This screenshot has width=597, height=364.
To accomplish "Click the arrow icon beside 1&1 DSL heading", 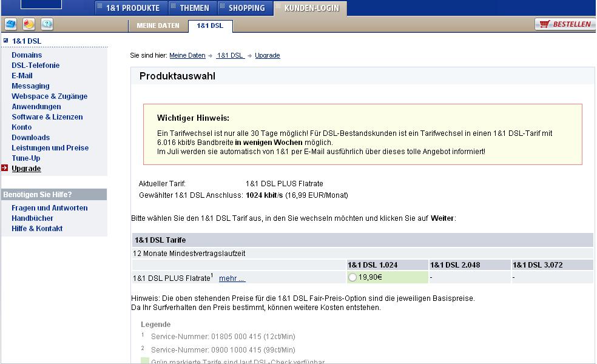I will click(5, 41).
